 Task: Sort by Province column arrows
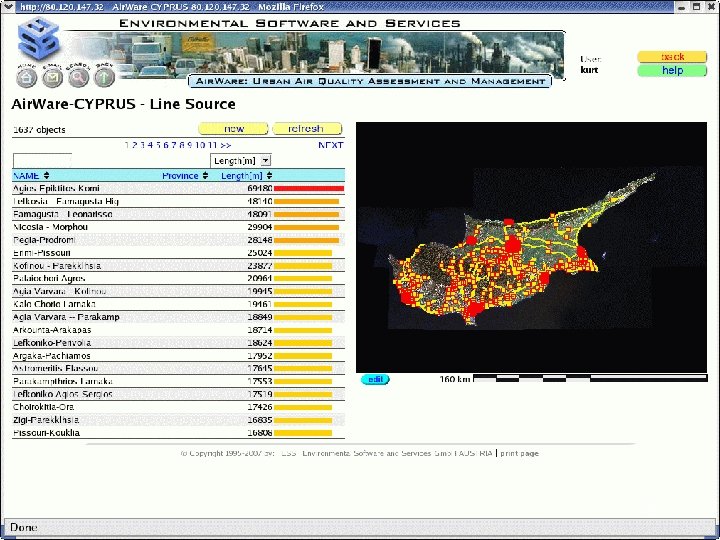pyautogui.click(x=205, y=175)
